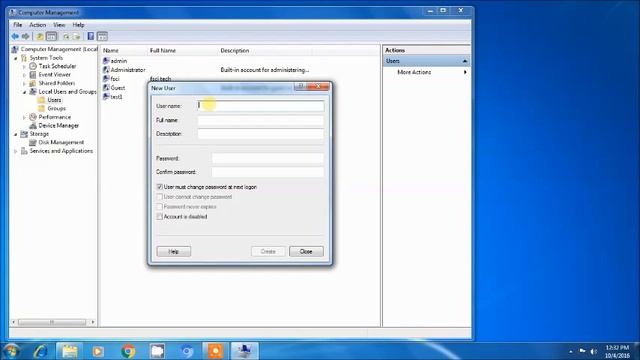The height and width of the screenshot is (360, 640).
Task: Open the Help menu
Action: [x=78, y=25]
